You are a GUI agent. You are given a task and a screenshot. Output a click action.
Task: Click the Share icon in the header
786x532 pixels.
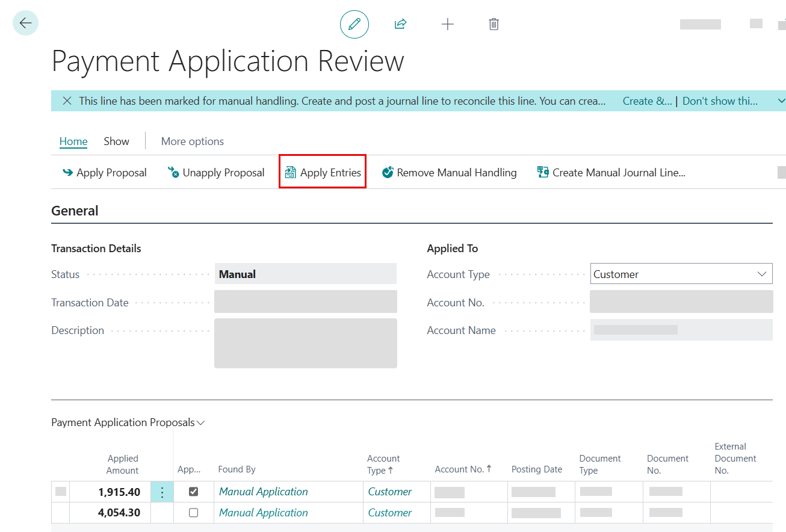[x=400, y=24]
